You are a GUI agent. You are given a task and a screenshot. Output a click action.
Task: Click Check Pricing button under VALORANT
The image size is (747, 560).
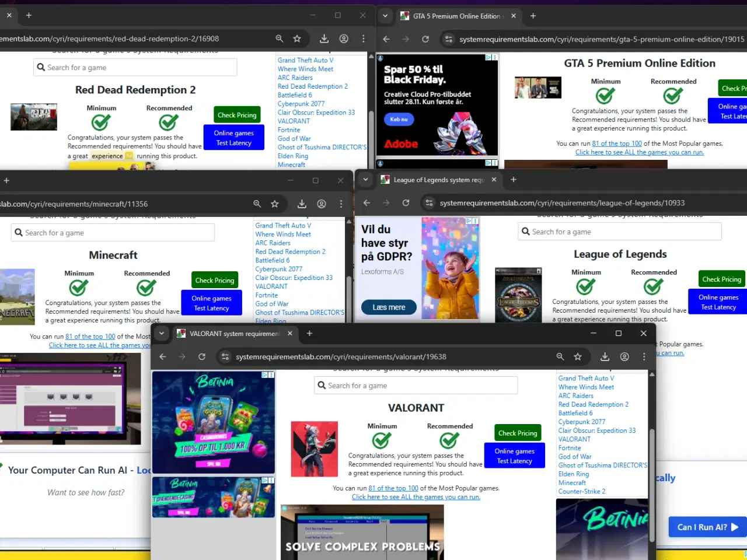518,433
